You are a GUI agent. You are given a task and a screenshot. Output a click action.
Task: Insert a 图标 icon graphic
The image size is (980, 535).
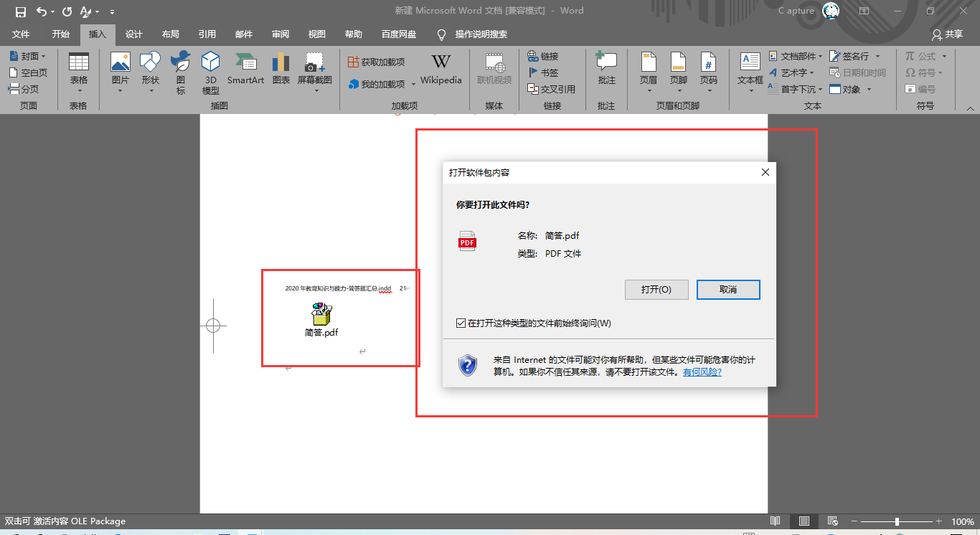click(x=181, y=73)
